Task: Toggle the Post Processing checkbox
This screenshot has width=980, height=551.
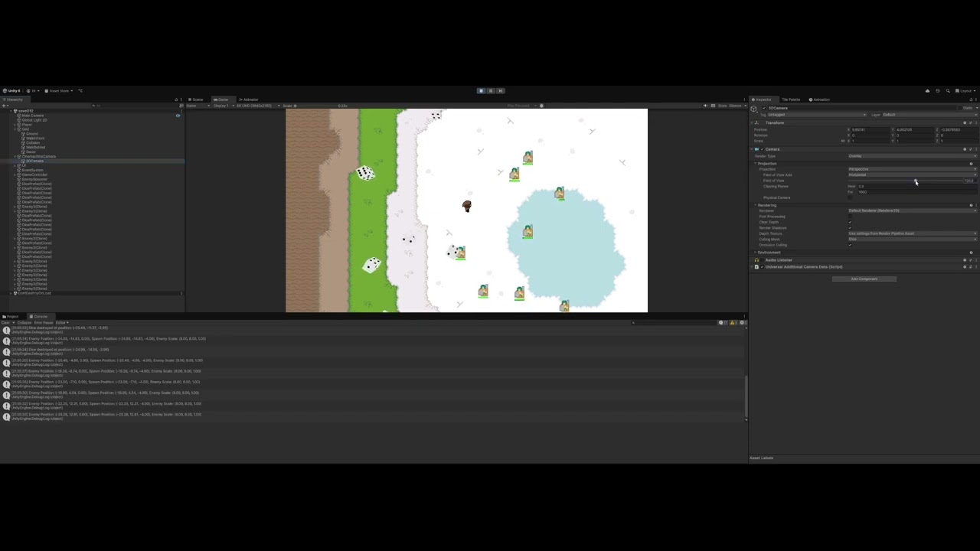Action: point(850,217)
